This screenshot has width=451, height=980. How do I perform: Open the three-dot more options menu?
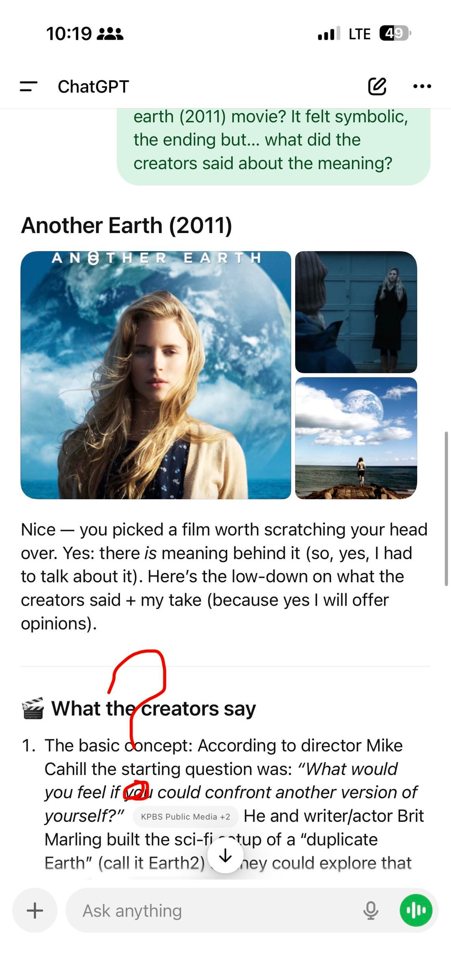[422, 86]
